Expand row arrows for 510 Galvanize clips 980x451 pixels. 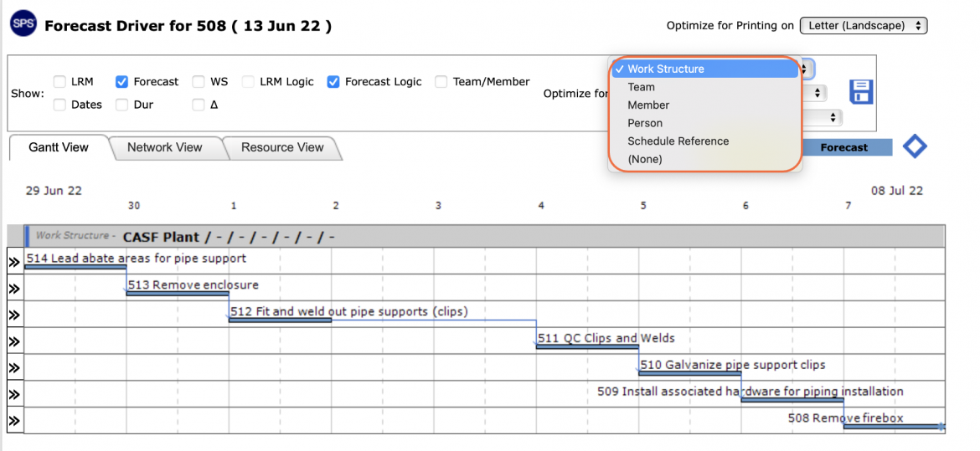14,368
